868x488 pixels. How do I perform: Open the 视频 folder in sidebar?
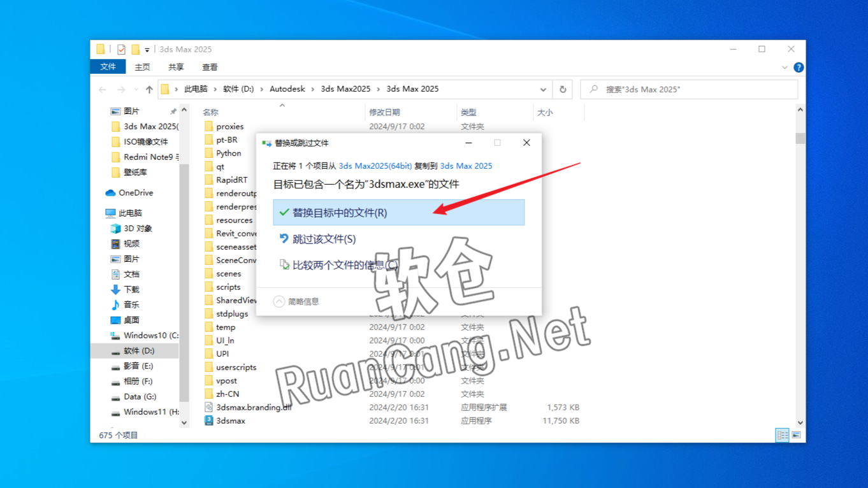125,243
